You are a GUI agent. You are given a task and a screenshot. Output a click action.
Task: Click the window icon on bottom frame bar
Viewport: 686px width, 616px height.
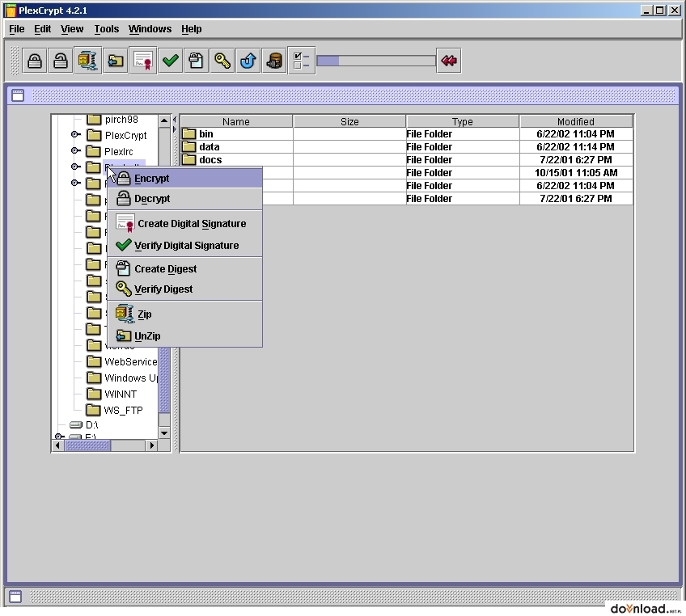15,597
